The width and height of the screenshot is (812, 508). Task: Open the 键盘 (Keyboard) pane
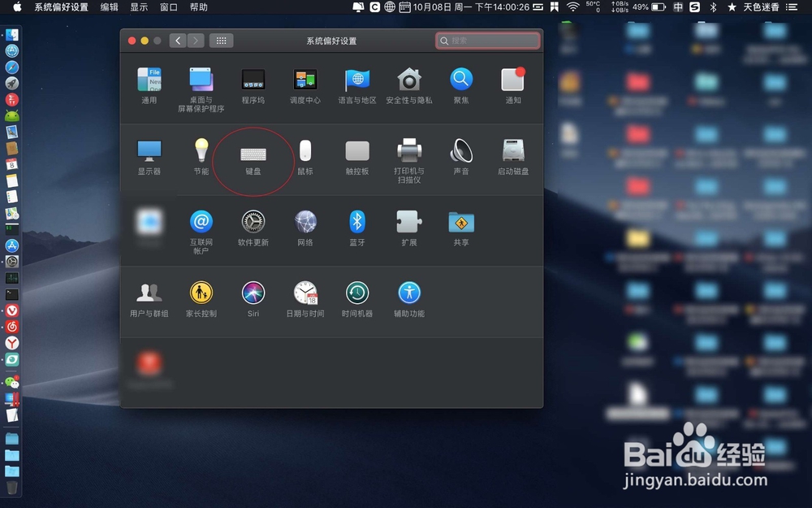253,161
